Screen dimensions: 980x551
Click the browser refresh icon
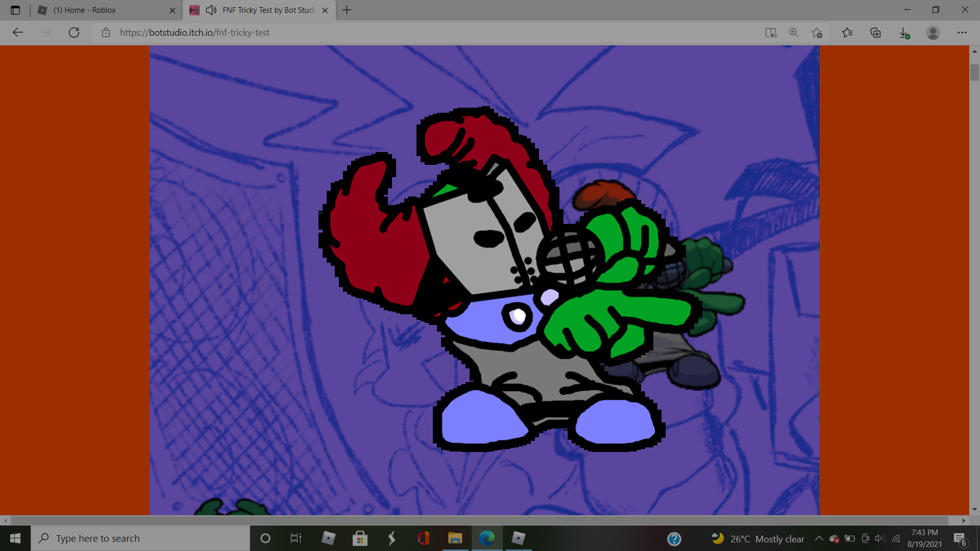click(74, 33)
